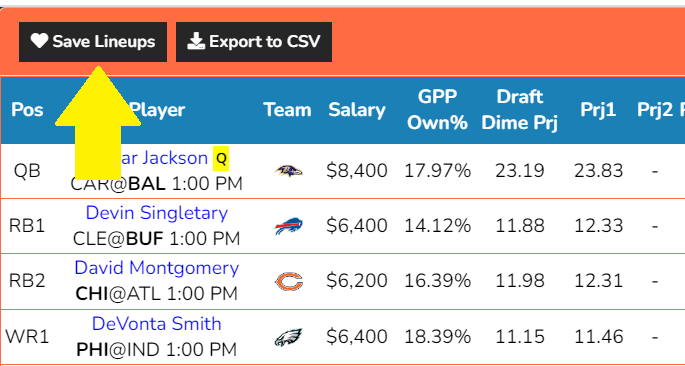Click the heart icon on Save Lineups
This screenshot has width=685, height=366.
click(39, 41)
